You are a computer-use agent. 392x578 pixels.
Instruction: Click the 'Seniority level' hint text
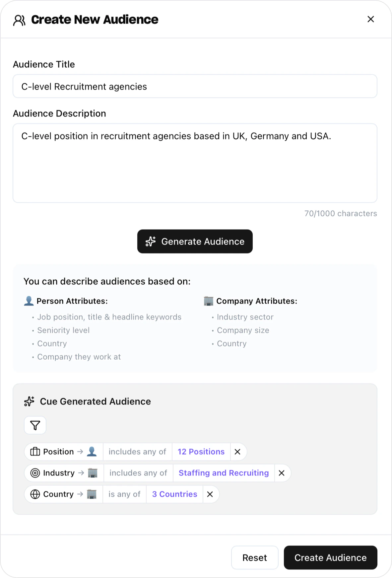click(63, 330)
